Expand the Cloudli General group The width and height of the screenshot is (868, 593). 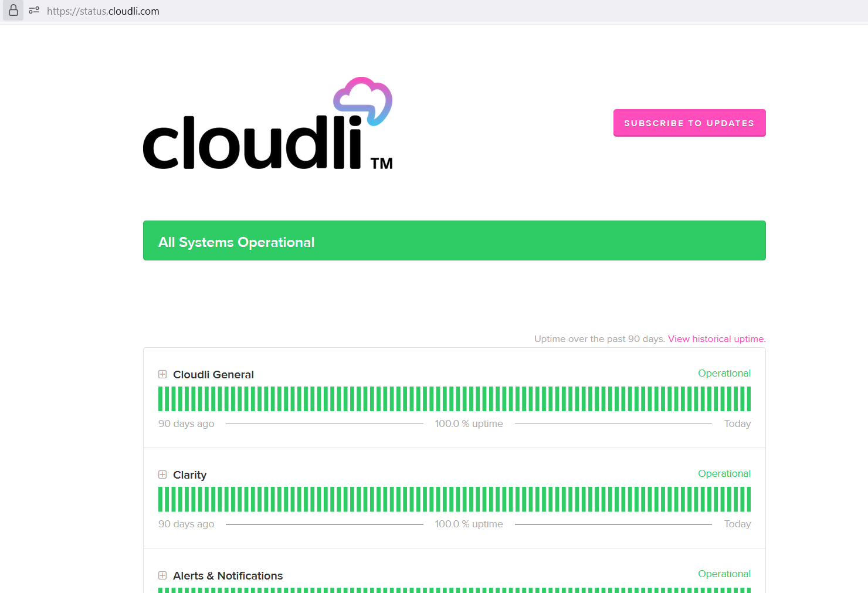click(x=162, y=374)
